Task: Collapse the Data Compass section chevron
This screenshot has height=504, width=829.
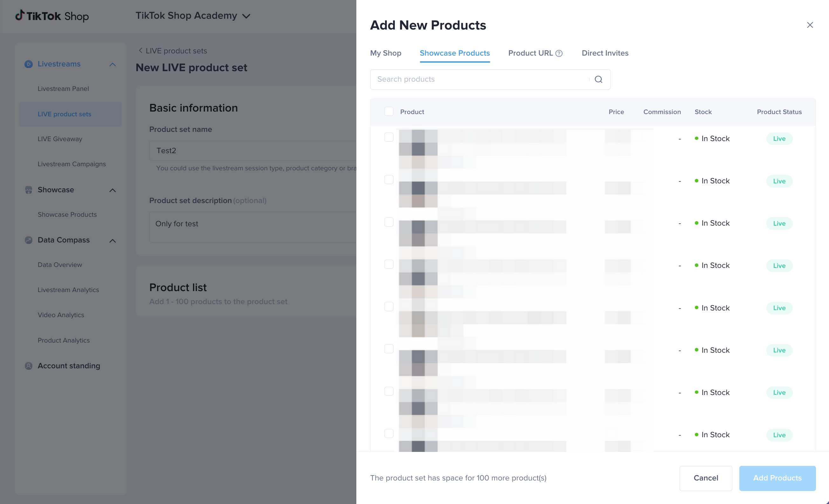Action: point(113,241)
